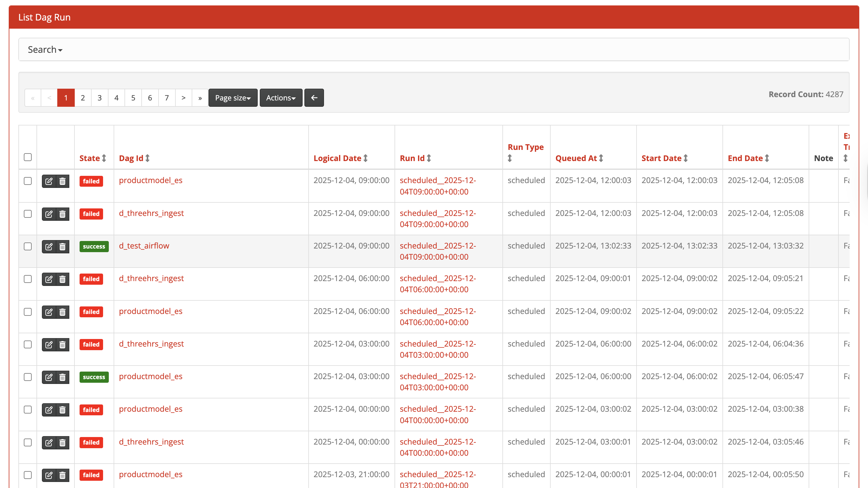Click back arrow button next to Actions
Viewport: 868px width, 488px height.
point(314,98)
